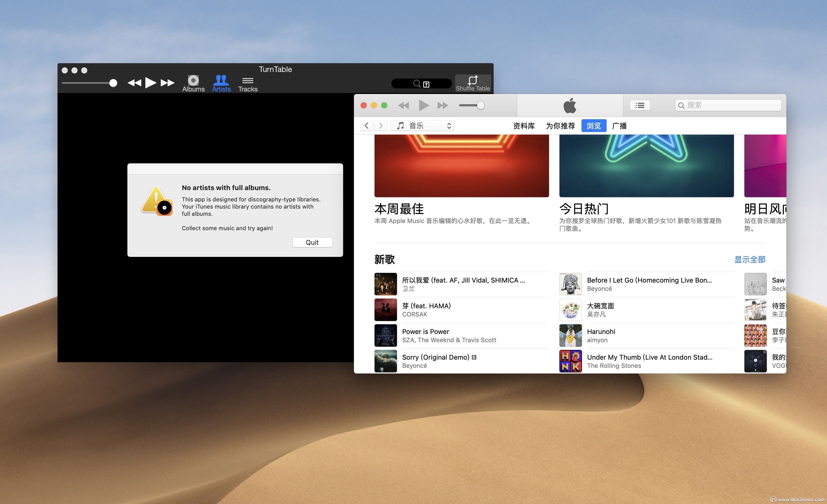Adjust the iTunes volume slider
The width and height of the screenshot is (827, 504).
[472, 105]
